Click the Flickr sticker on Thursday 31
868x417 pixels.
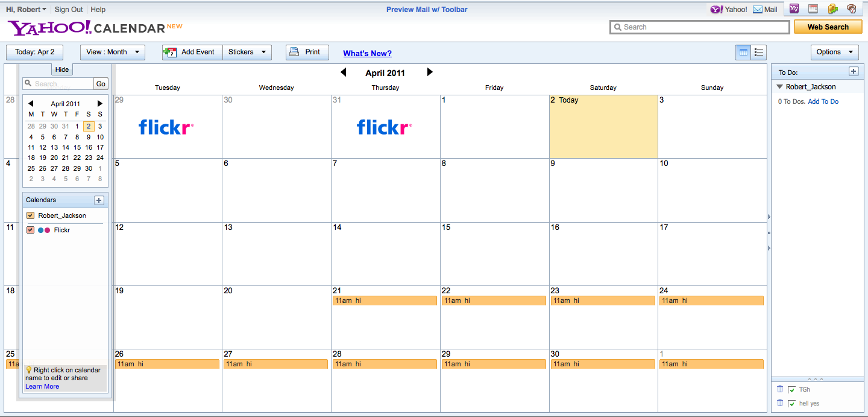click(x=385, y=127)
